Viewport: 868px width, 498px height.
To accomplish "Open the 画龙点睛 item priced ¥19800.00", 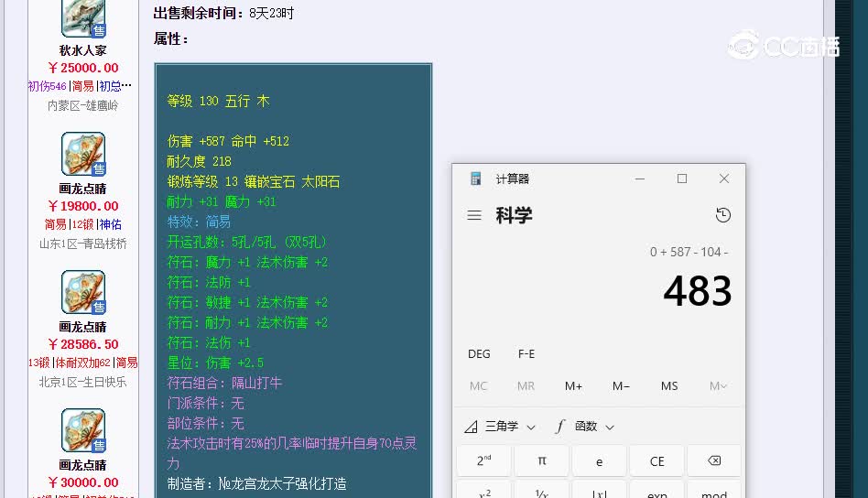I will [x=83, y=154].
